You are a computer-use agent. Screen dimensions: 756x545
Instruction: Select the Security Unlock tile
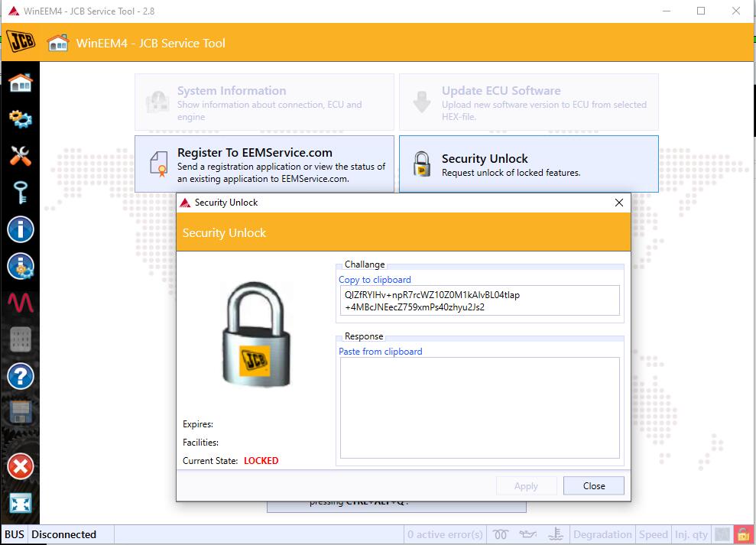click(529, 164)
